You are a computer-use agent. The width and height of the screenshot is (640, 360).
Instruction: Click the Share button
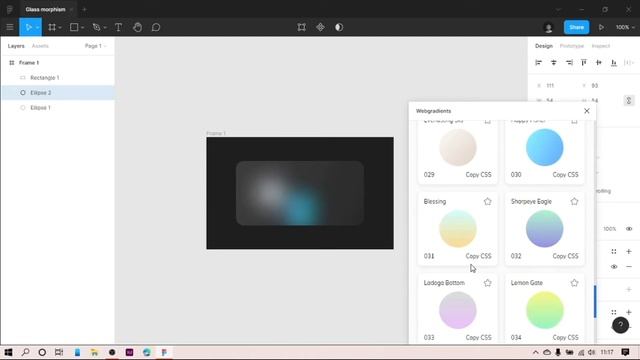[576, 27]
